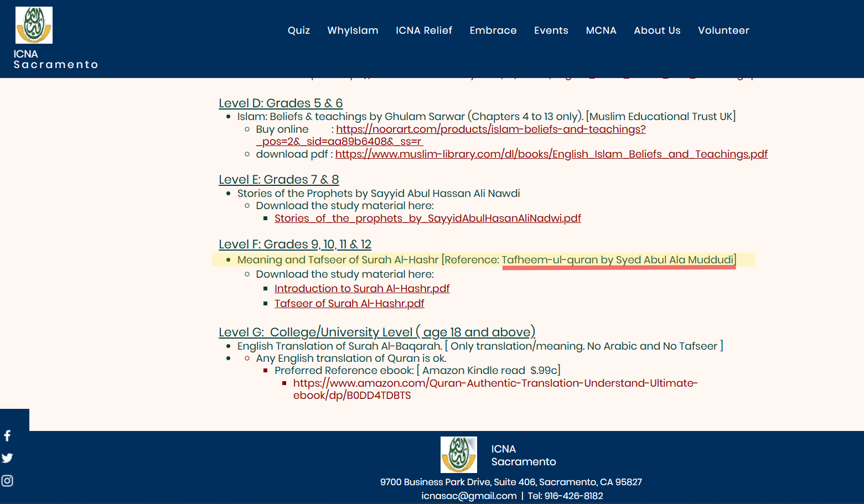
Task: Open the Quiz menu item
Action: (x=299, y=30)
